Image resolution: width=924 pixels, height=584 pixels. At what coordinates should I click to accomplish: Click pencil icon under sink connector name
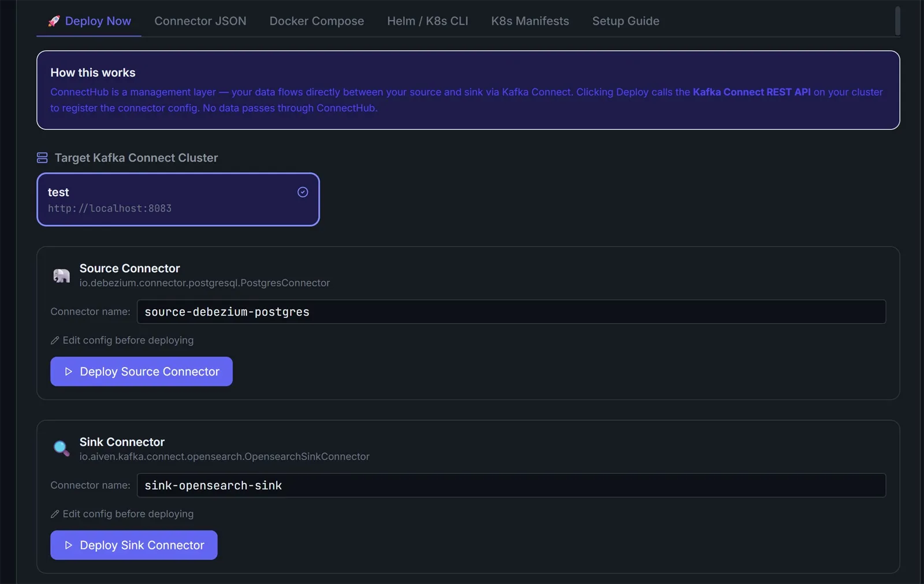pos(55,514)
